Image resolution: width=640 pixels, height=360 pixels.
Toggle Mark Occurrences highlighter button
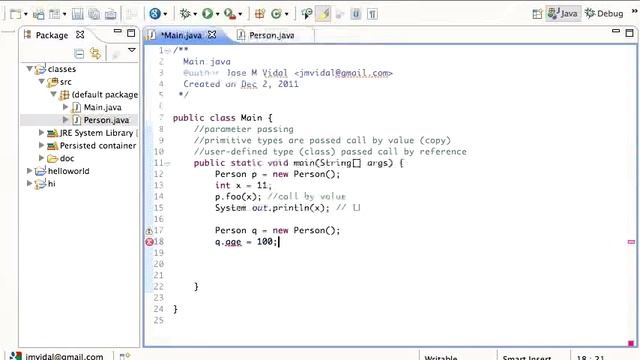(x=323, y=14)
